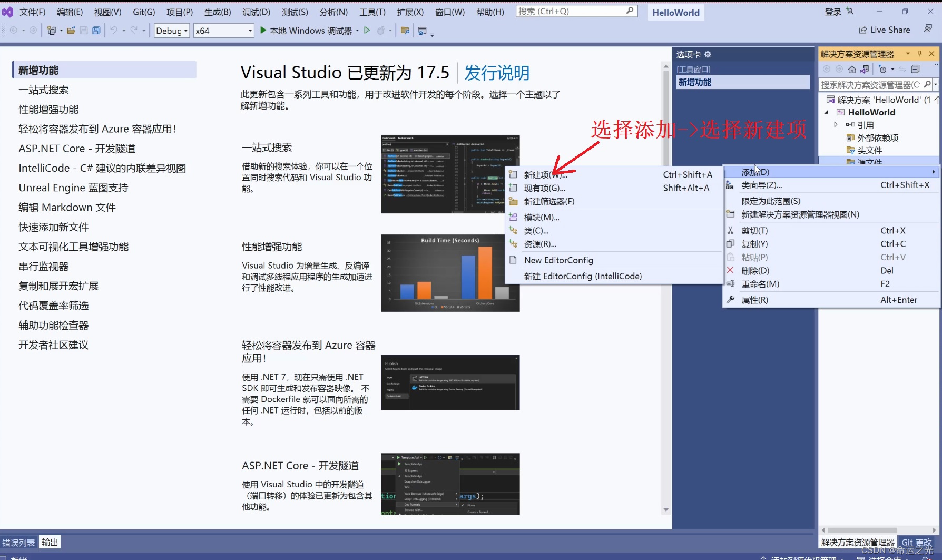Open the Git(G) menu
The image size is (942, 560).
144,12
